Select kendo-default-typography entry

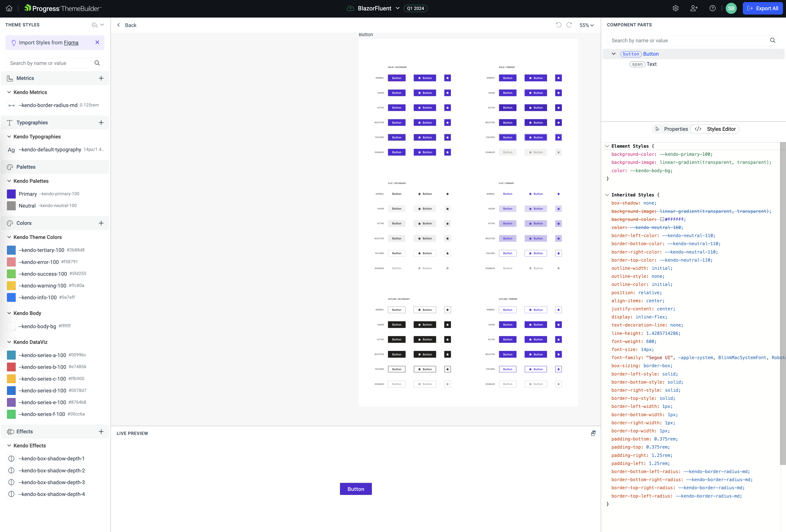tap(55, 150)
